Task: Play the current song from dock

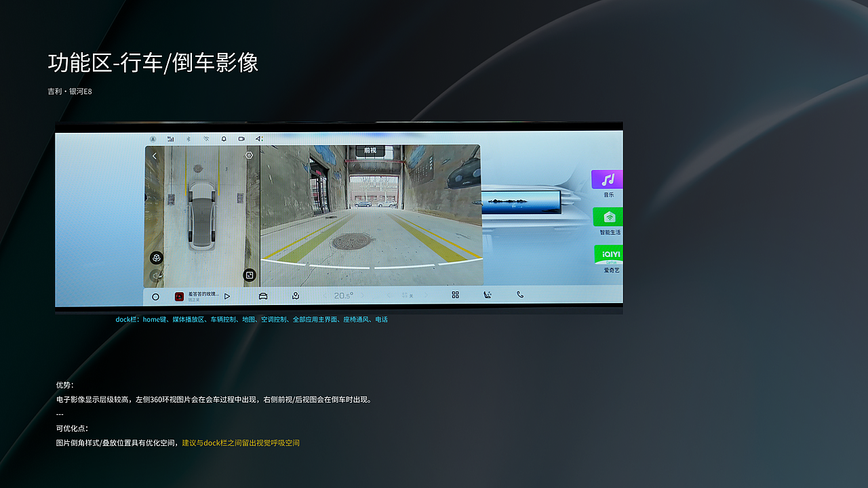Action: tap(227, 296)
